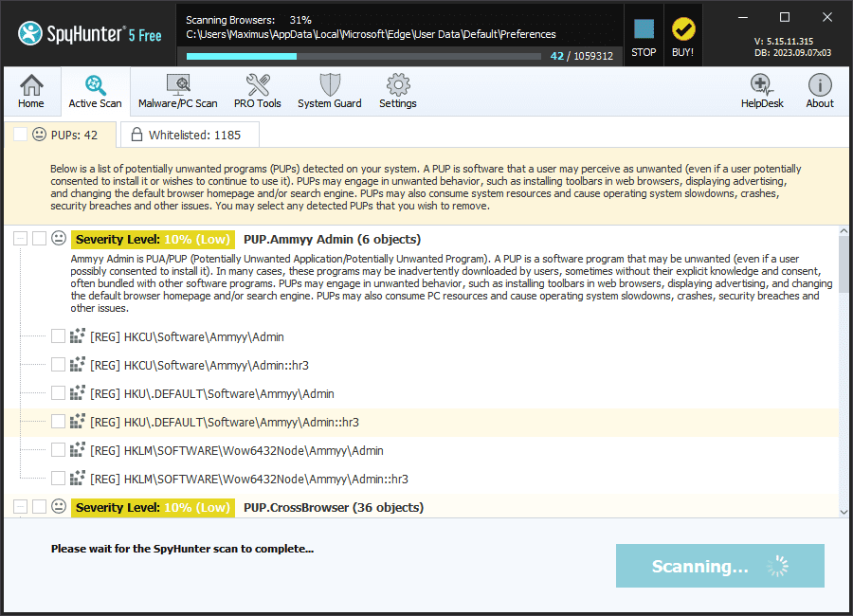Click the PUPs tab face icon
Viewport: 853px width, 616px height.
(x=39, y=135)
